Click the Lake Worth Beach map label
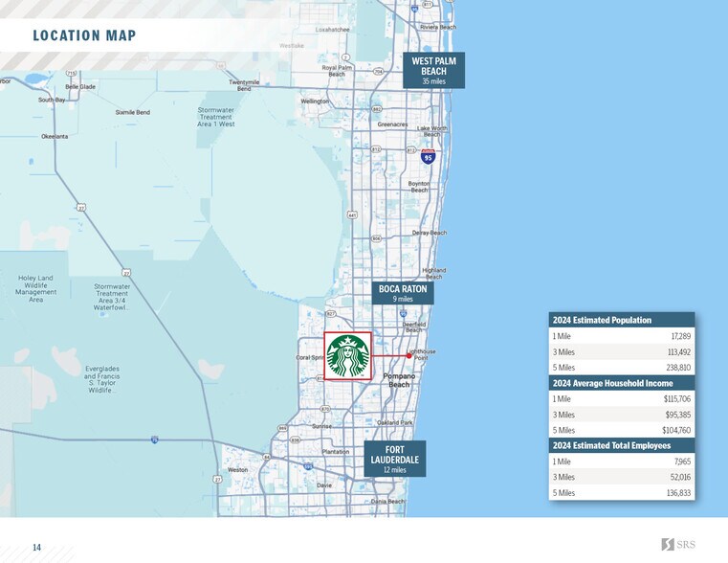 click(x=431, y=131)
